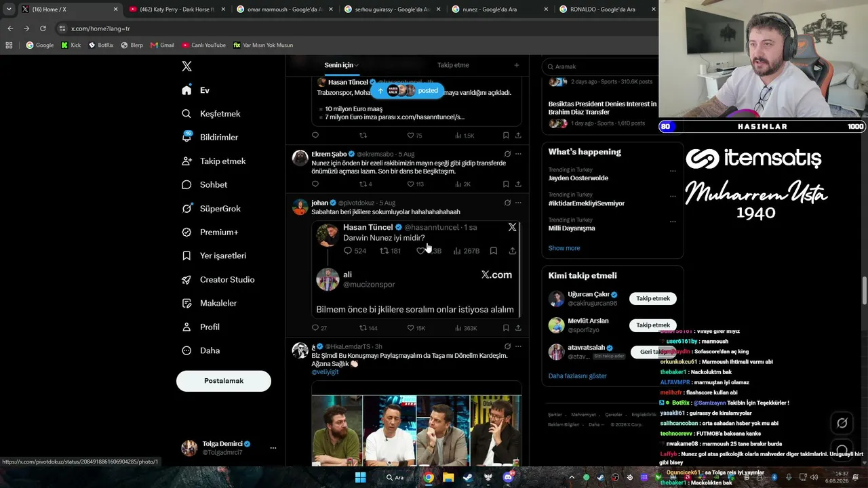The height and width of the screenshot is (488, 868).
Task: Bookmark Hasan Tüncel's post
Action: pos(506,136)
